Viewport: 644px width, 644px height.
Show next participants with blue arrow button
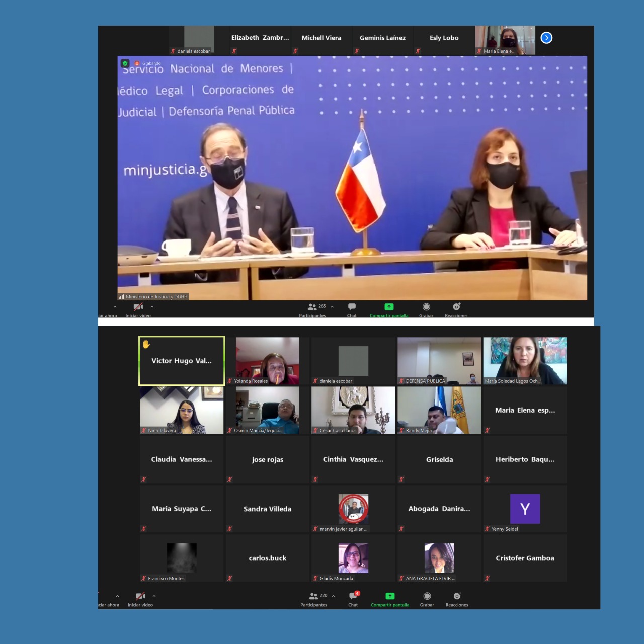546,38
